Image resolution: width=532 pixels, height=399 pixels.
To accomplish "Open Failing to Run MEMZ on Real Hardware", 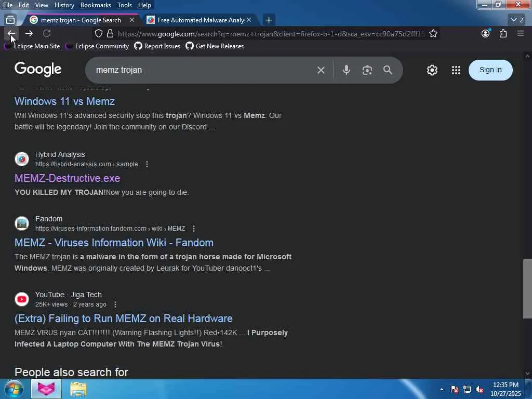I will pyautogui.click(x=124, y=318).
